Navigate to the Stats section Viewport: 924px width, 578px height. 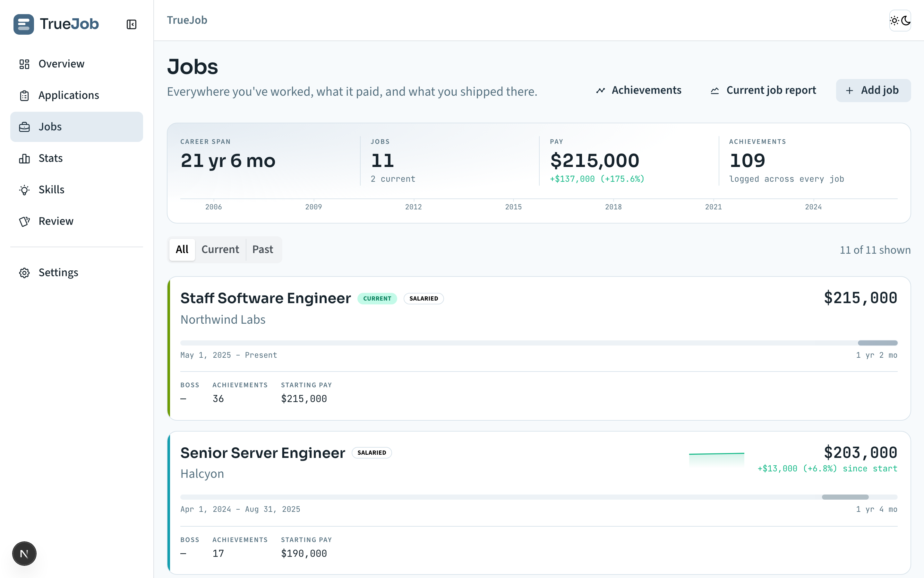click(x=76, y=158)
